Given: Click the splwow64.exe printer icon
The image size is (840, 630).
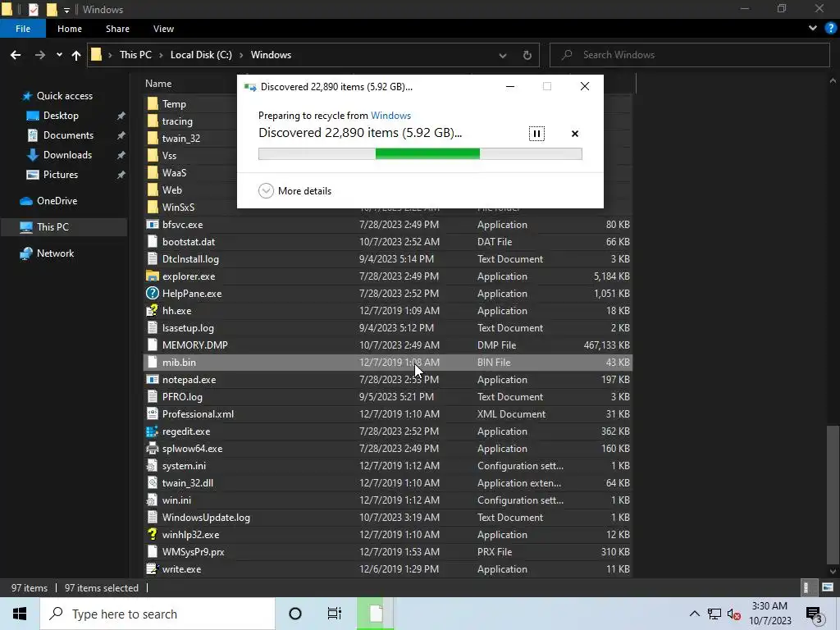Looking at the screenshot, I should point(152,449).
